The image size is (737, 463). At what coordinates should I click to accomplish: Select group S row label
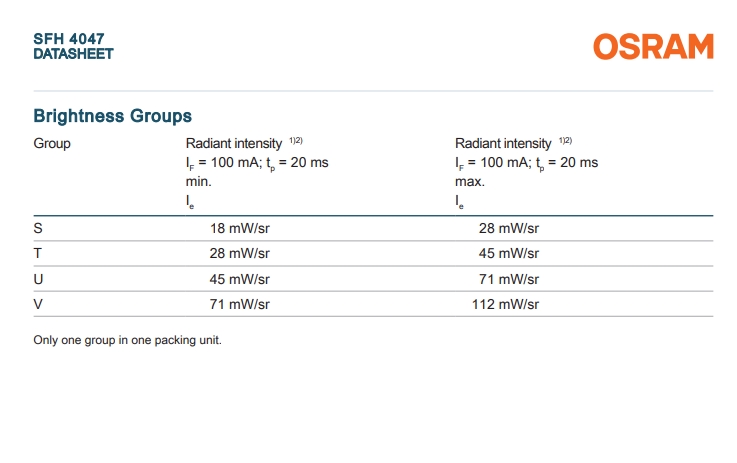[x=38, y=228]
